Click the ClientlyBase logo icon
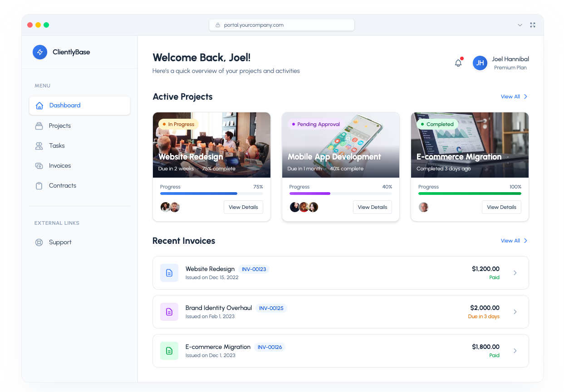This screenshot has height=392, width=564. pos(40,52)
